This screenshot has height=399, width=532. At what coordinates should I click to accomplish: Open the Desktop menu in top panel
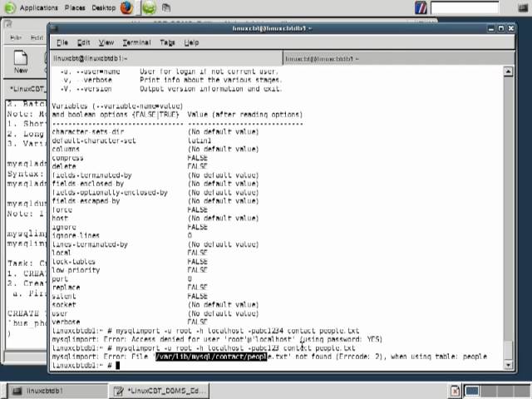click(x=103, y=7)
